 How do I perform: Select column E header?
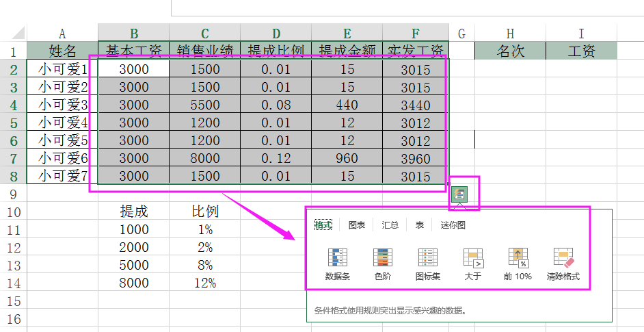point(347,34)
